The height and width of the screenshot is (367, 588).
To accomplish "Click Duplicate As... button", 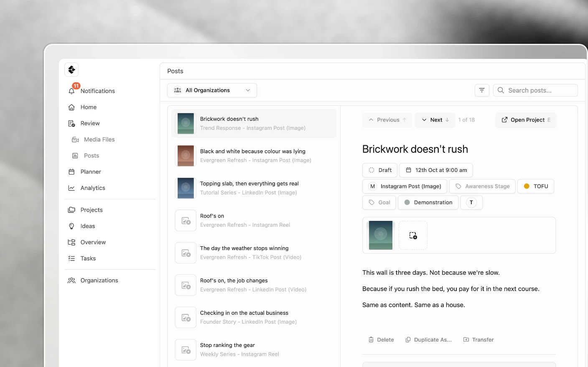I will [429, 340].
